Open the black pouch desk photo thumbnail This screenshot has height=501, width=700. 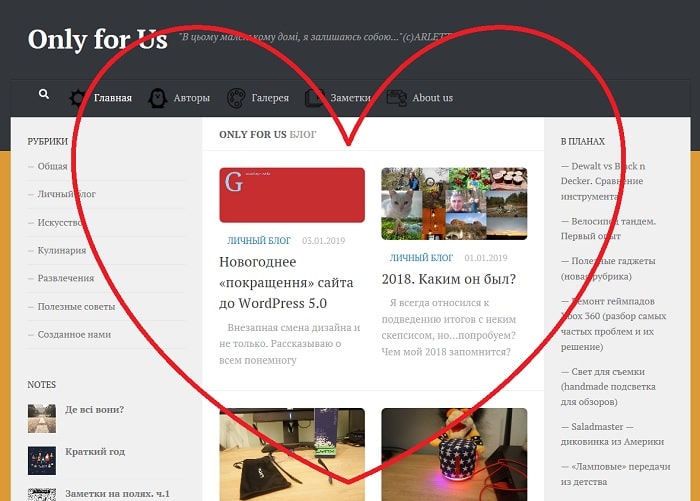292,455
